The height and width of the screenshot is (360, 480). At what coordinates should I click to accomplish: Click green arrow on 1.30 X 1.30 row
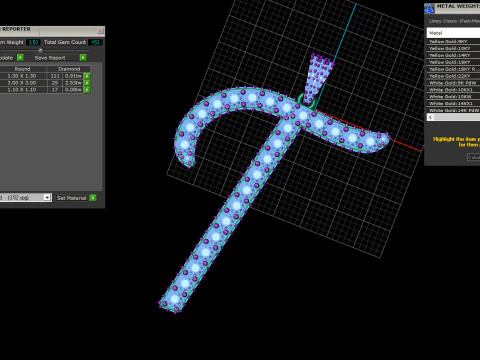tap(87, 76)
